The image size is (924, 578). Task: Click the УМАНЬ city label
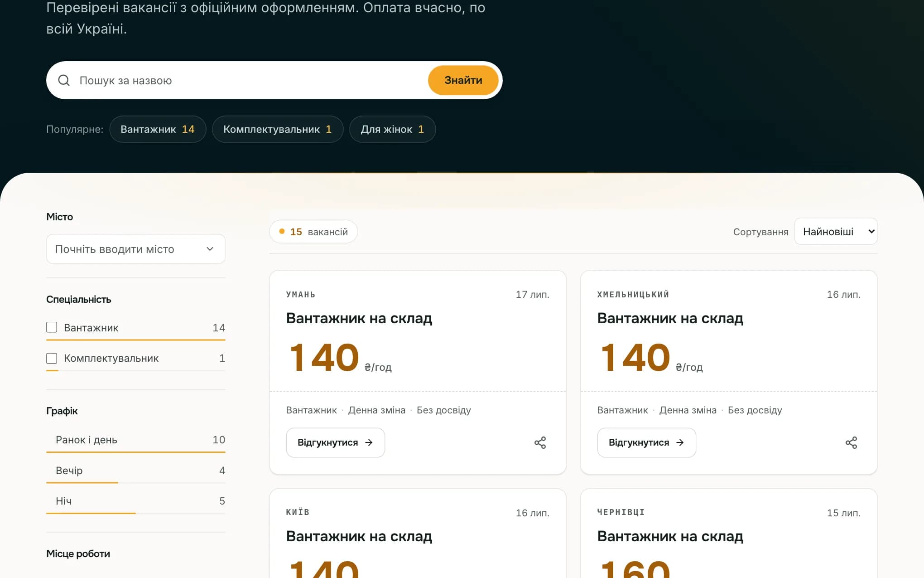tap(301, 295)
